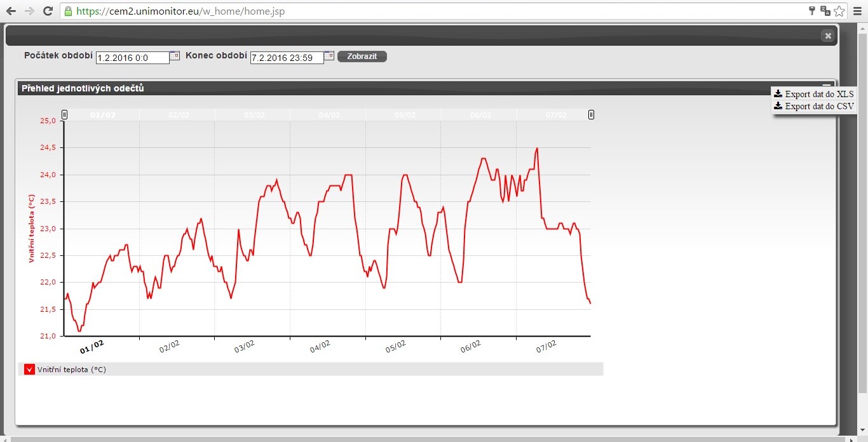Click the Přehled jednotlivých odečtů panel title
The height and width of the screenshot is (442, 868).
point(83,88)
